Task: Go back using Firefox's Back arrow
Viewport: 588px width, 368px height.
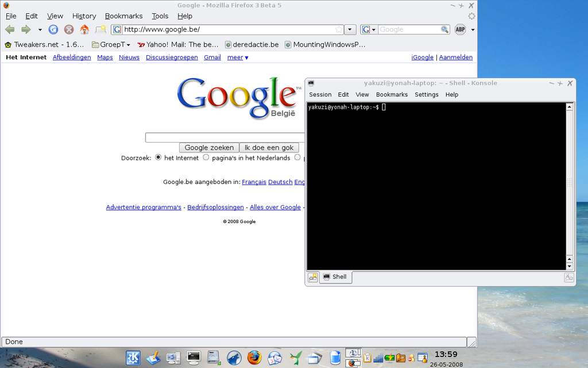Action: click(x=10, y=29)
